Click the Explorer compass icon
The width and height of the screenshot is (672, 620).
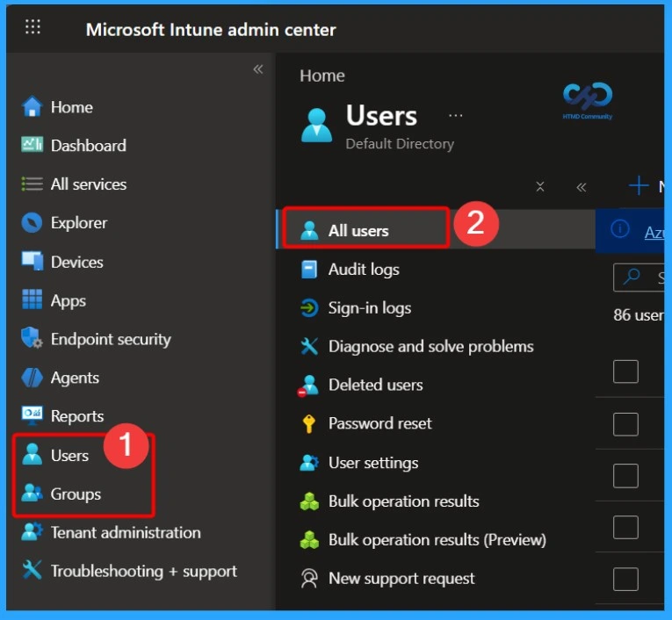point(33,222)
